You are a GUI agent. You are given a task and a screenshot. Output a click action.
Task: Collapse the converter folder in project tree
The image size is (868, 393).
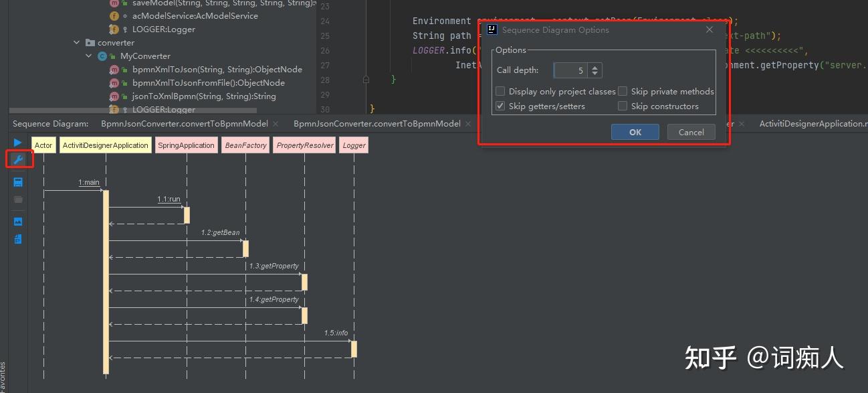pos(76,42)
